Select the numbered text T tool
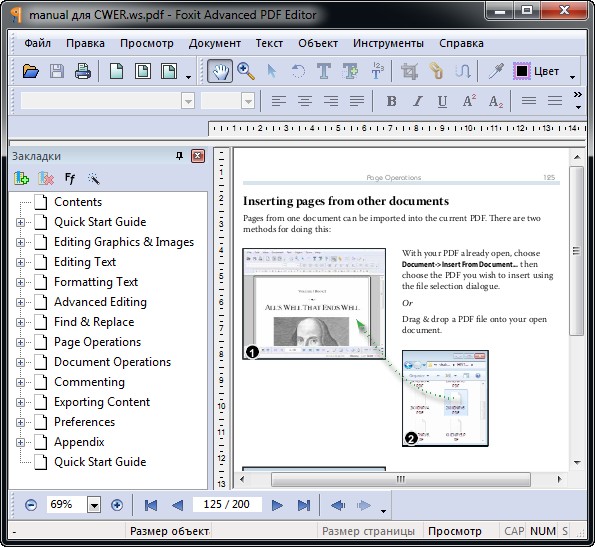Viewport: 595px width, 547px height. 377,71
